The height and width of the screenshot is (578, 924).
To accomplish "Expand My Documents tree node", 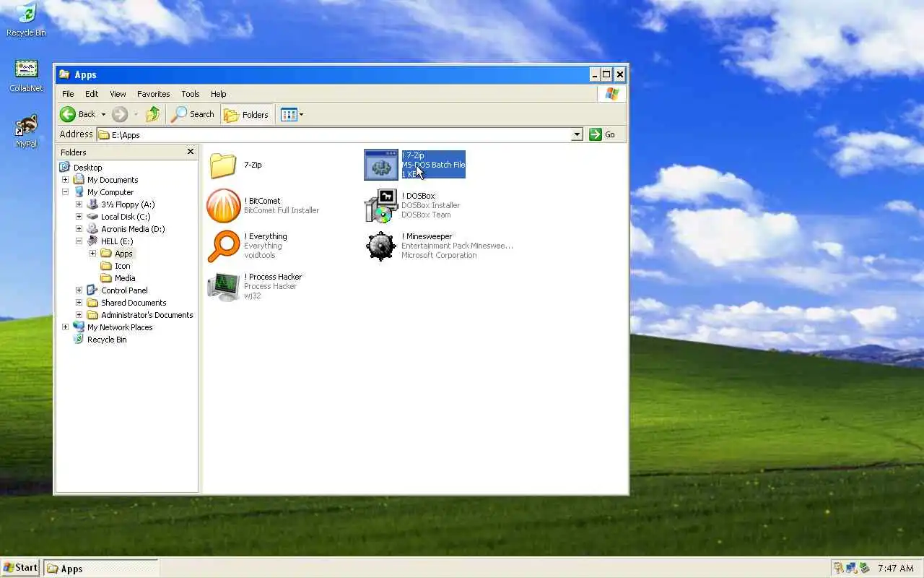I will [x=65, y=180].
